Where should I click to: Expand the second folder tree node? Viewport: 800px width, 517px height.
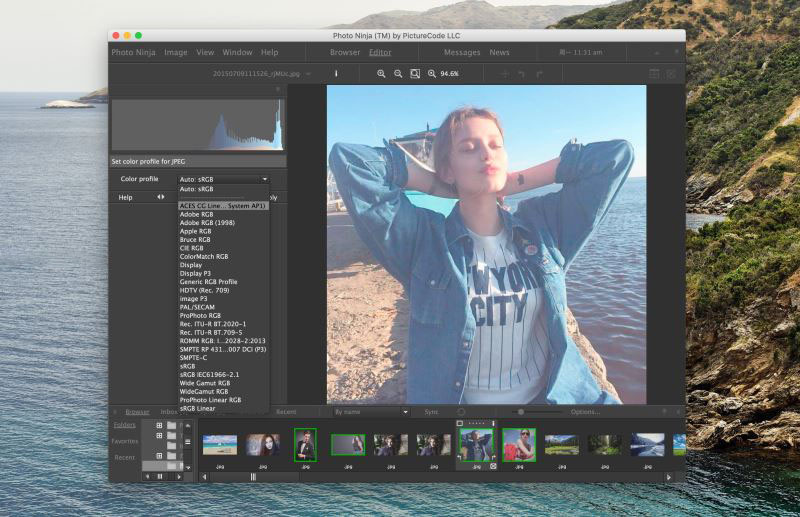coord(159,435)
